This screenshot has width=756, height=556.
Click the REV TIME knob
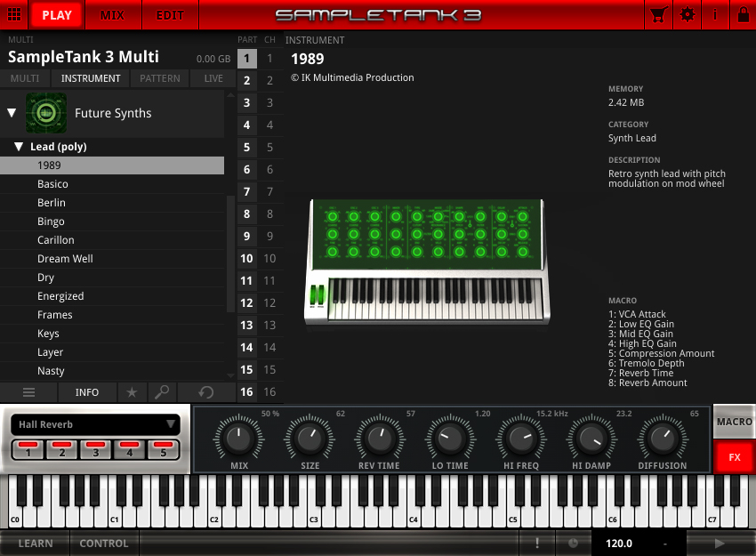(x=381, y=439)
